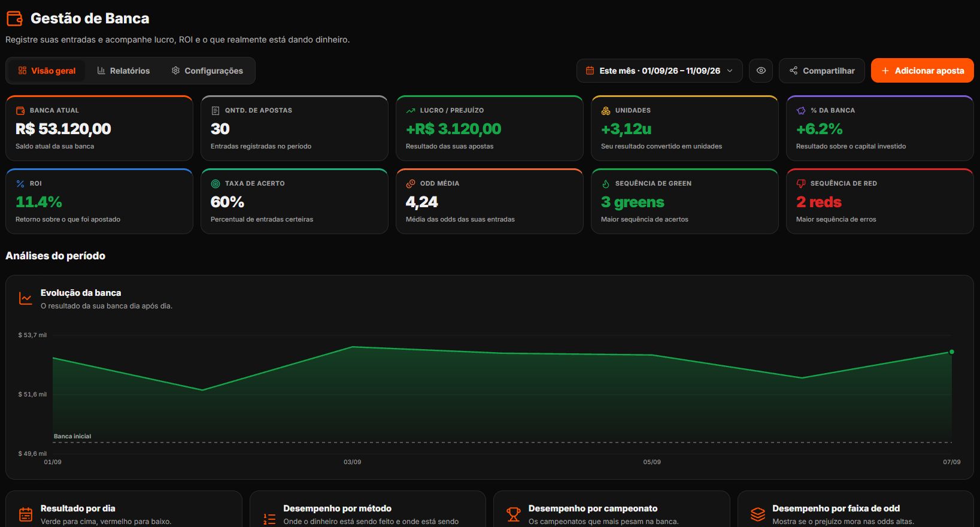Open the Relatórios tab
The height and width of the screenshot is (527, 980).
(x=123, y=71)
